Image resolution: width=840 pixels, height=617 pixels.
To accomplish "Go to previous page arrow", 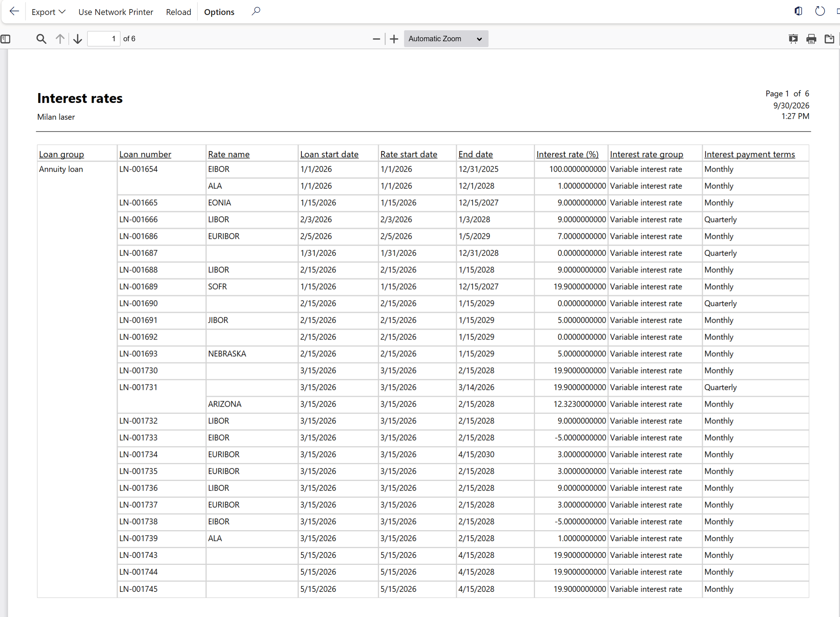I will click(60, 39).
